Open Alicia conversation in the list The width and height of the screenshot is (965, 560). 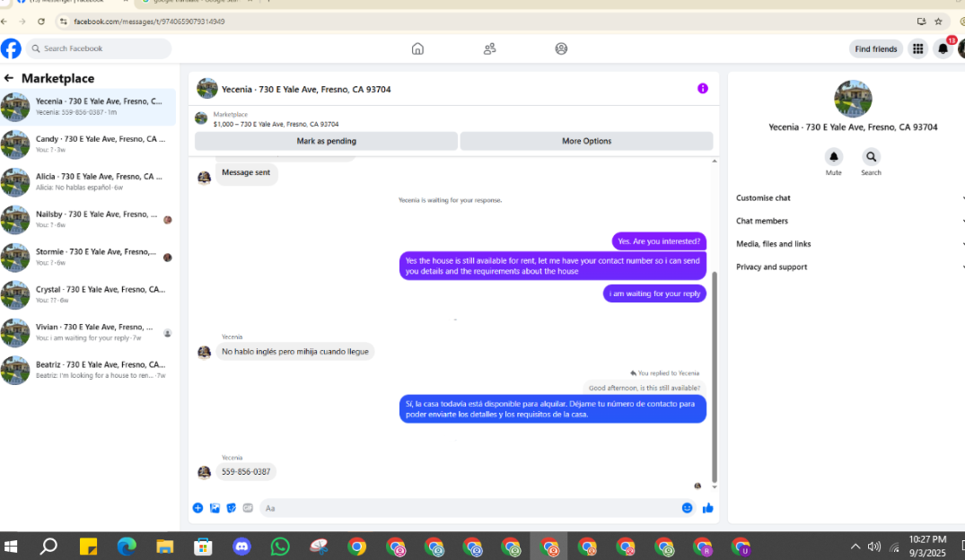click(x=88, y=181)
